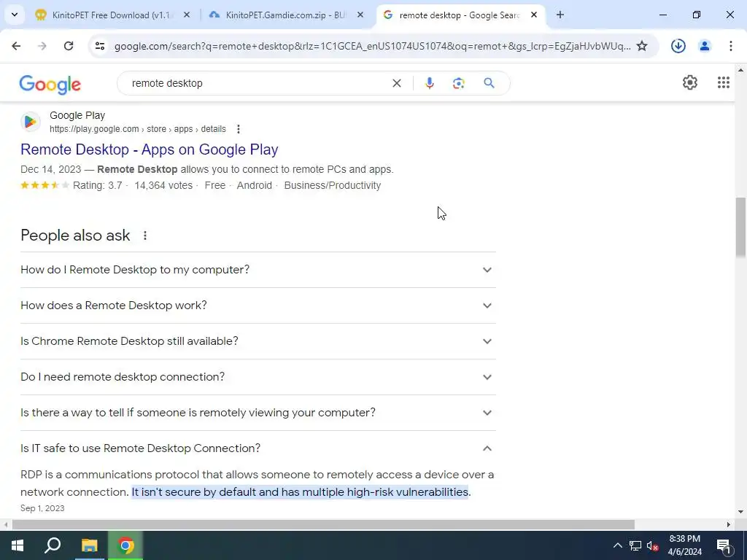
Task: Open the play.google.com breadcrumb URL
Action: pos(138,129)
